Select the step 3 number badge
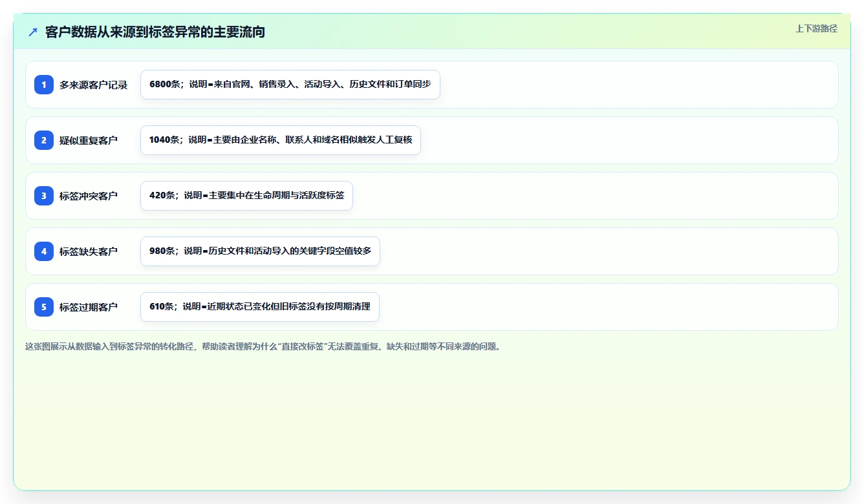The image size is (864, 504). coord(44,196)
